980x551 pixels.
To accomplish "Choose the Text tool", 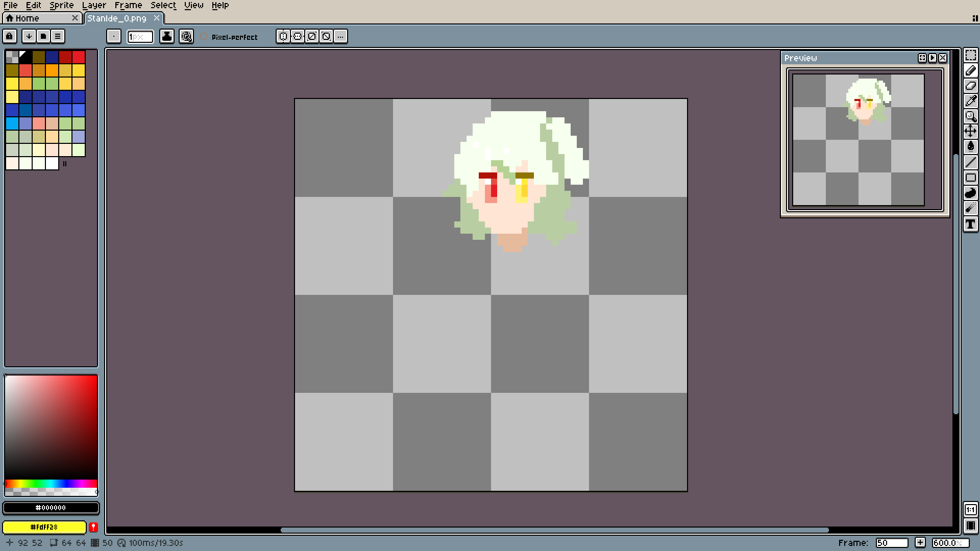I will coord(970,224).
